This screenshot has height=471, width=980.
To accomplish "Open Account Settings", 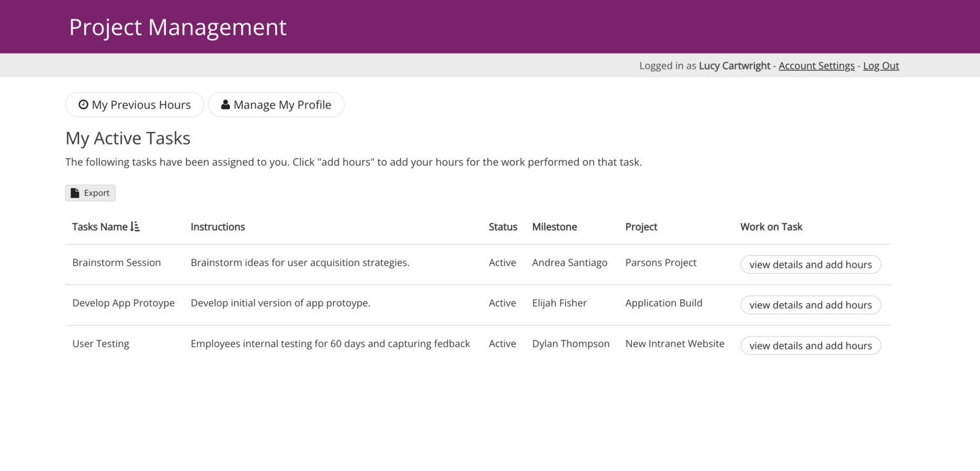I will (816, 65).
